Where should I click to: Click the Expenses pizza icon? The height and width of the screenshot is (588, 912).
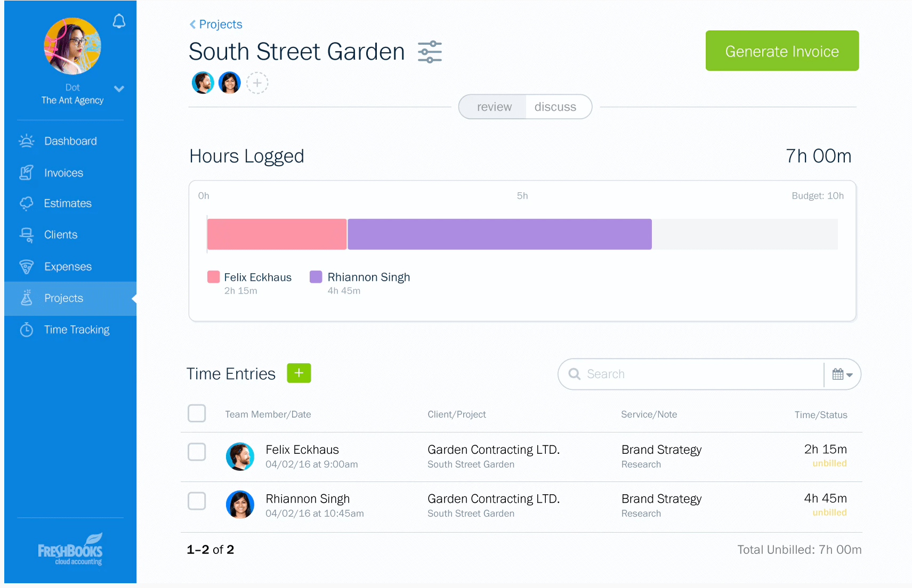(x=26, y=267)
